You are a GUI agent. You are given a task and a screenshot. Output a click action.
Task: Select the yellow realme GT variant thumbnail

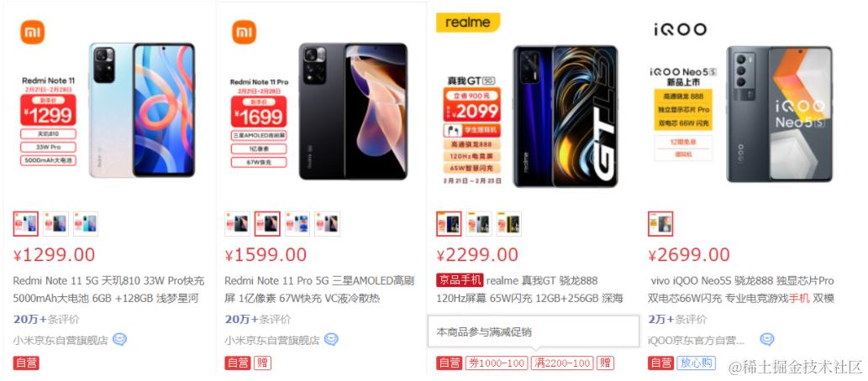point(508,223)
